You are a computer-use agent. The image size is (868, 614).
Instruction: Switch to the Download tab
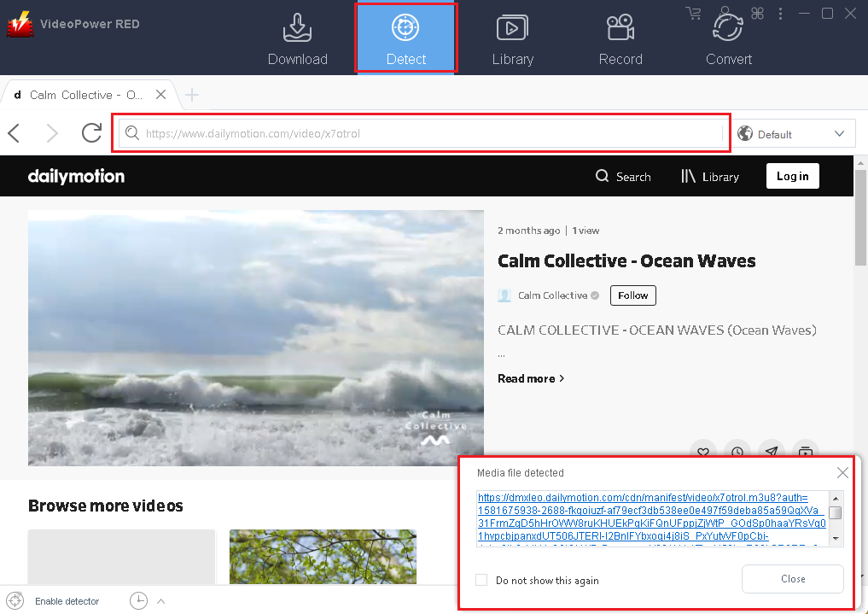pos(298,38)
